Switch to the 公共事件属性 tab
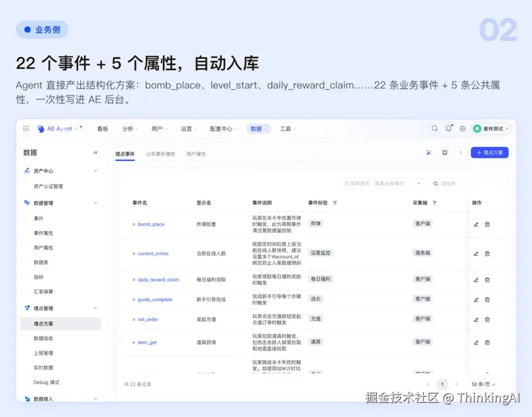 [x=161, y=154]
